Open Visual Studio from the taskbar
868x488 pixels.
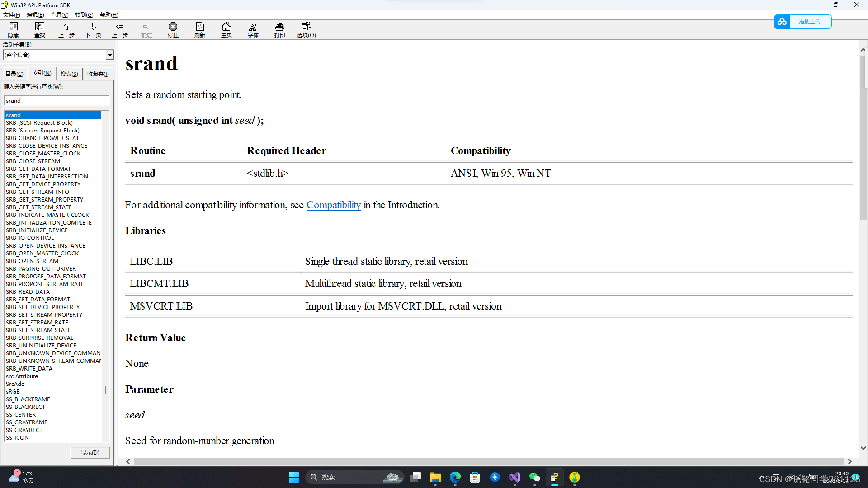[x=515, y=477]
